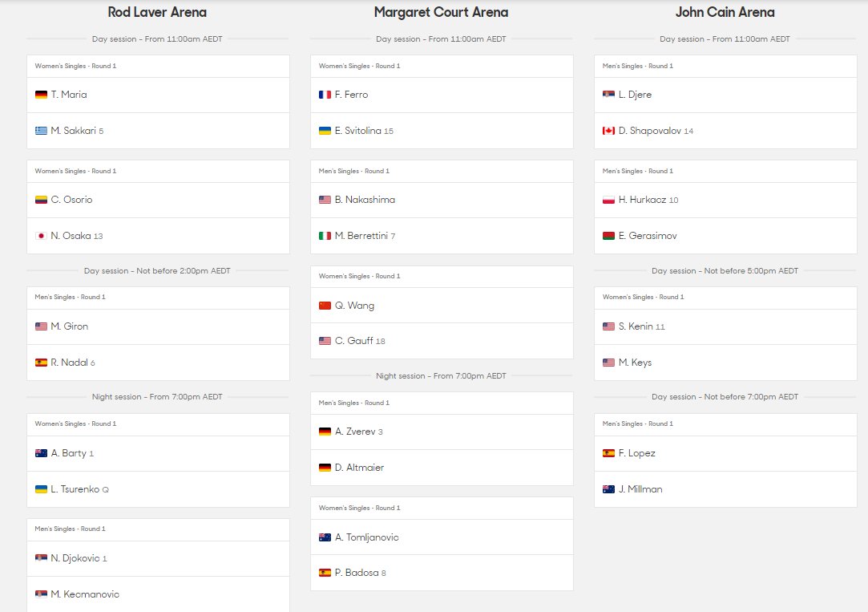This screenshot has width=868, height=612.
Task: Click the John Cain Arena heading
Action: coord(725,12)
